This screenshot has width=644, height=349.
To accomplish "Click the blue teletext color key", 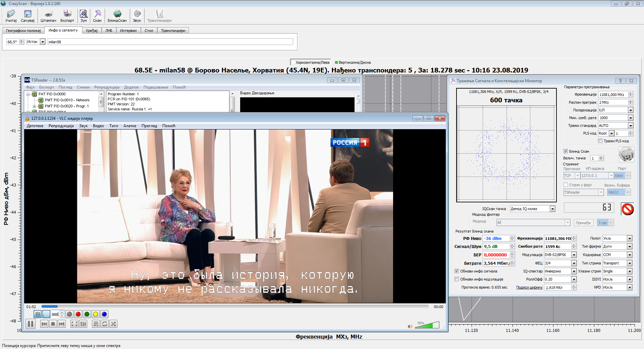I will click(x=104, y=314).
